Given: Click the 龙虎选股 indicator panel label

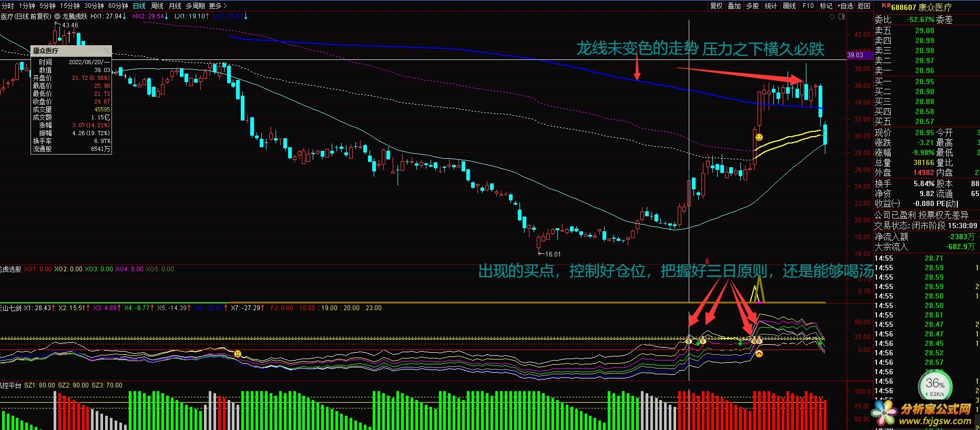Looking at the screenshot, I should [x=11, y=269].
